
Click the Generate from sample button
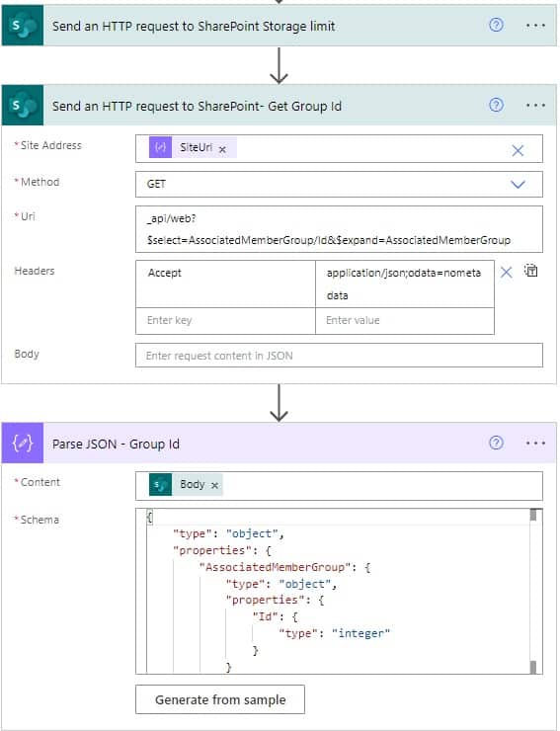220,699
